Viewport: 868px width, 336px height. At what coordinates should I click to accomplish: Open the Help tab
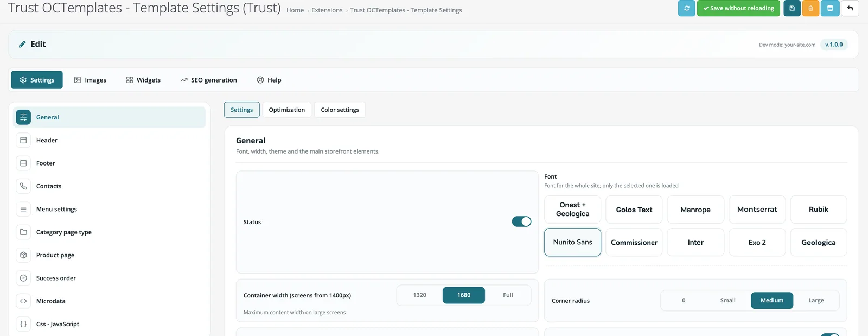(x=269, y=80)
